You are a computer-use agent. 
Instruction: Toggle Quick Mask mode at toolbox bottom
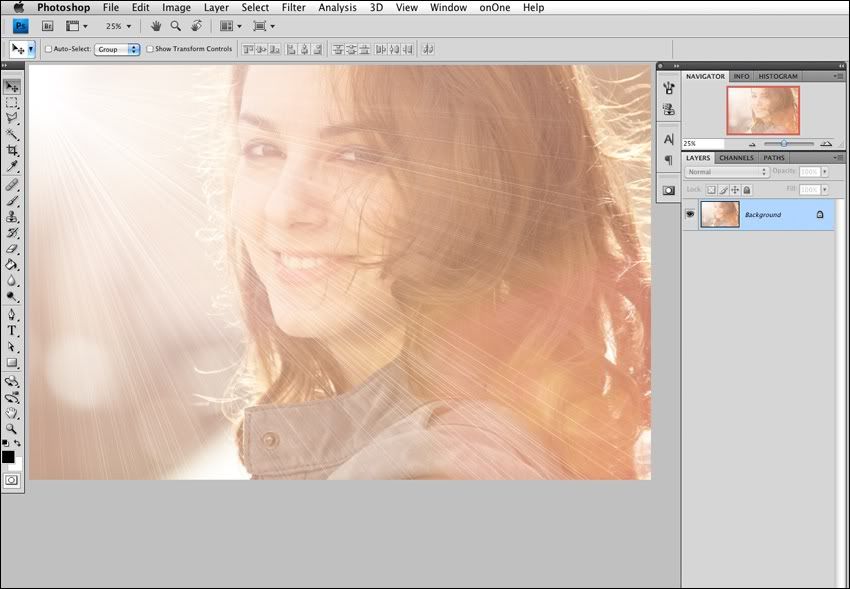click(11, 480)
